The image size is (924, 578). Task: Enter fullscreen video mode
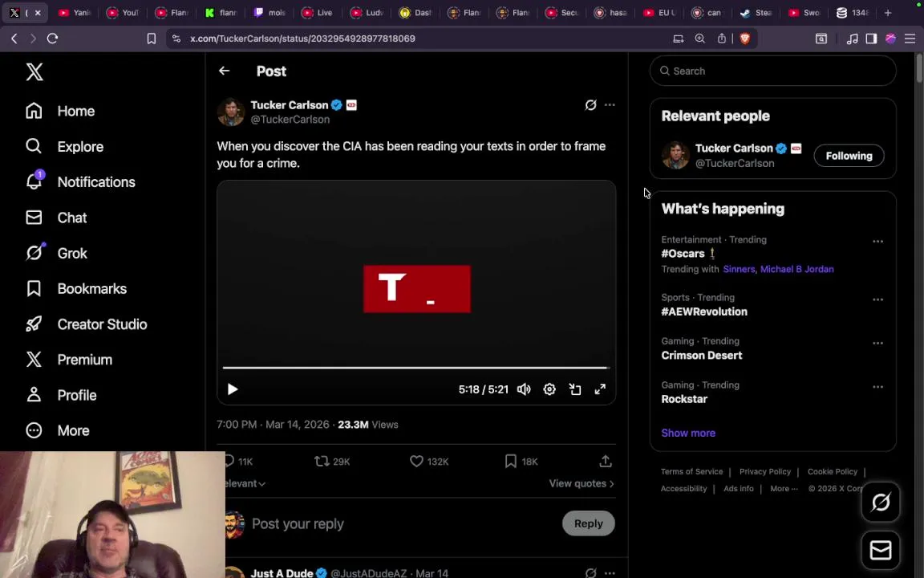(x=600, y=389)
